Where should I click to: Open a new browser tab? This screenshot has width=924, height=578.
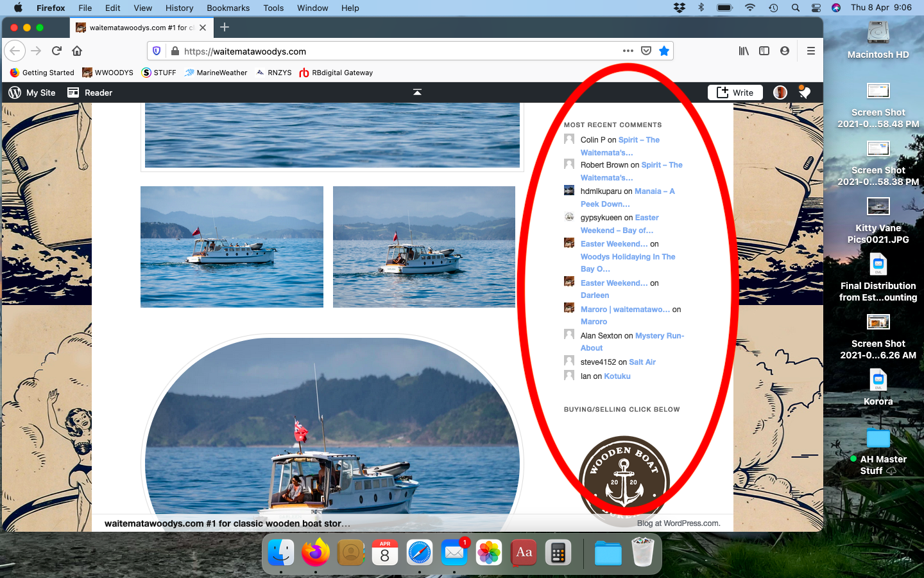[x=225, y=27]
